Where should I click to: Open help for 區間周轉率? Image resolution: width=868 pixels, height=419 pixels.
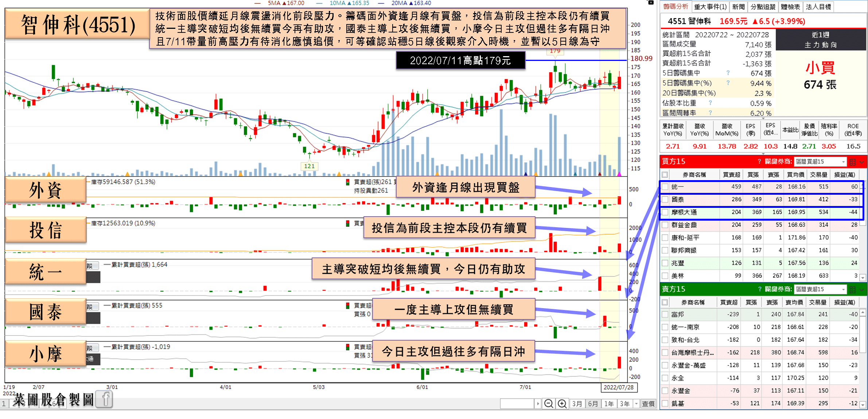[711, 113]
